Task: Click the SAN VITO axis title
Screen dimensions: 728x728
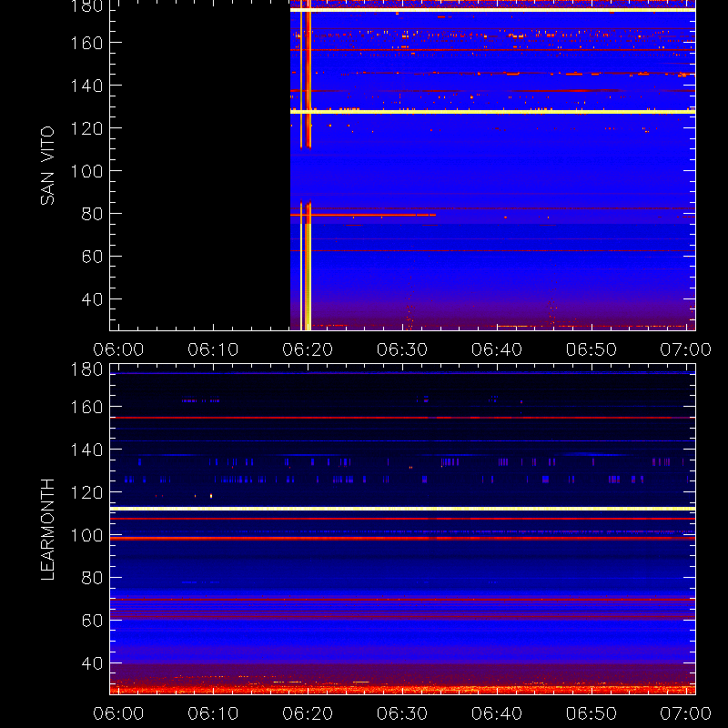Action: click(47, 166)
